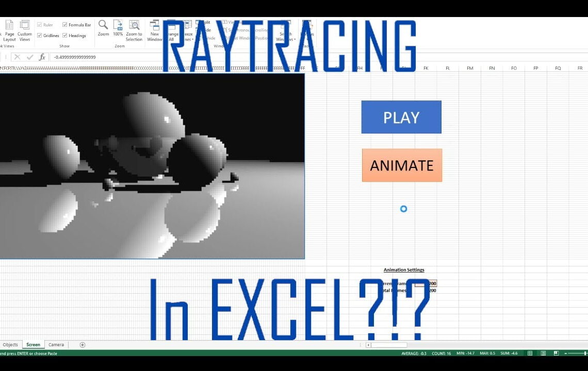Open a New Window via the ribbon
This screenshot has height=371, width=588.
point(155,31)
